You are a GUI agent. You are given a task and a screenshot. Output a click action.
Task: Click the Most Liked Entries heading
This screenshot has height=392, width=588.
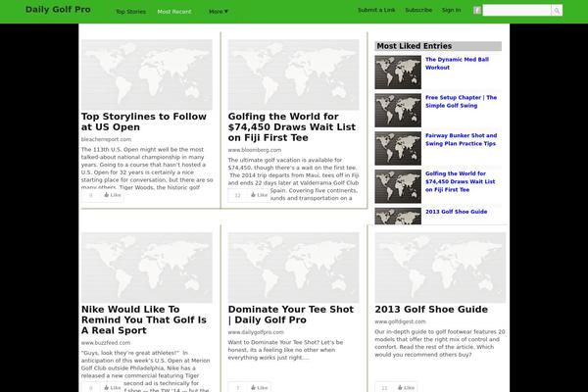[x=438, y=46]
